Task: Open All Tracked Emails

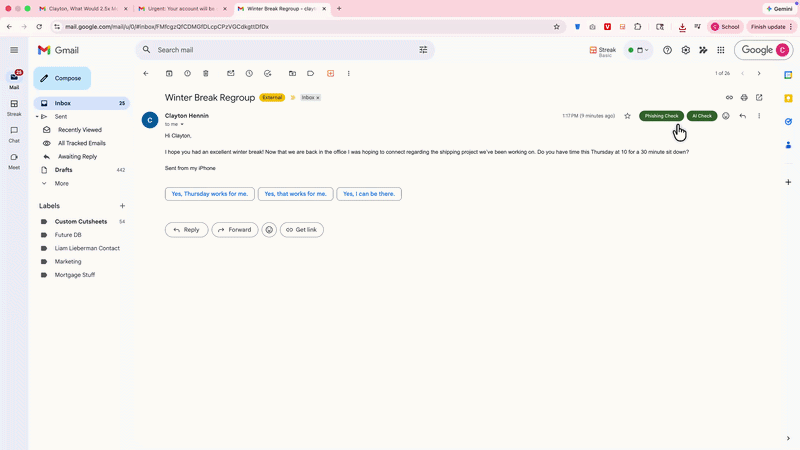Action: pos(82,143)
